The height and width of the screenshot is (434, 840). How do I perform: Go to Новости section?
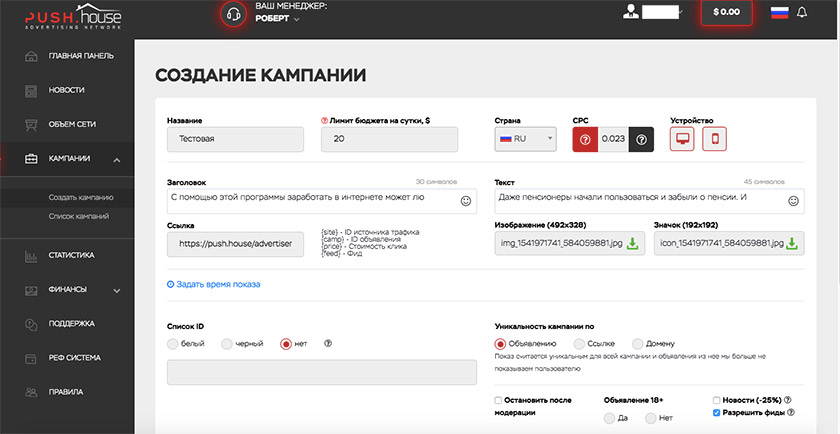pyautogui.click(x=66, y=90)
